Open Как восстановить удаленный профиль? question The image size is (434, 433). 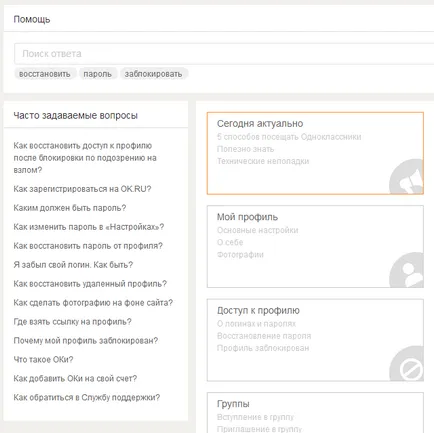coord(90,284)
